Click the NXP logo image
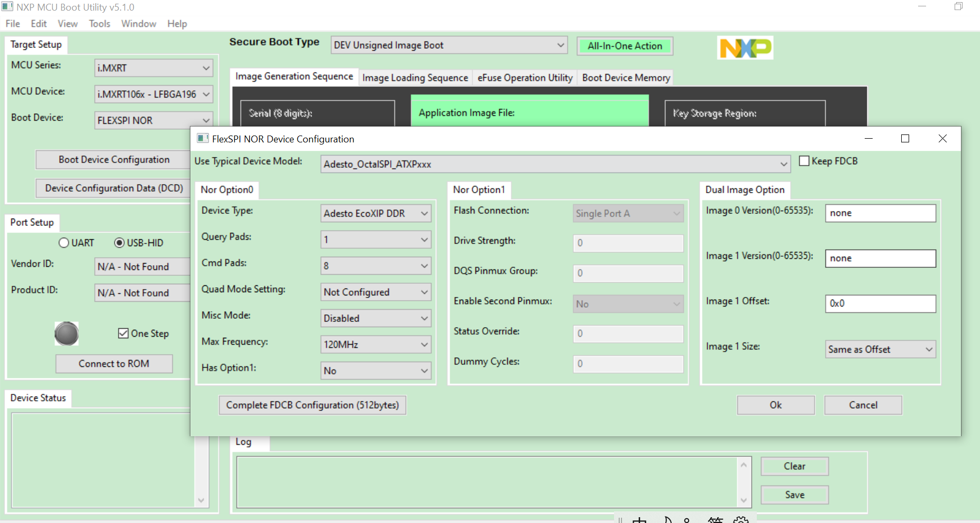The height and width of the screenshot is (523, 980). [745, 48]
